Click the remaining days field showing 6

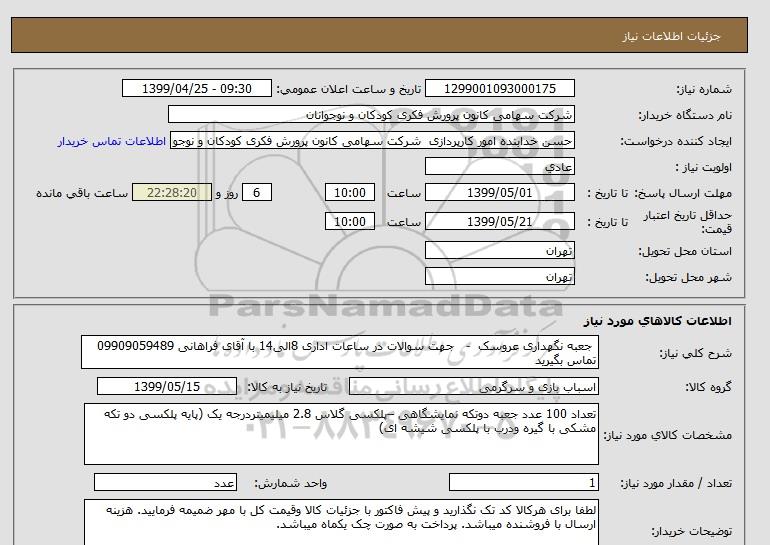point(256,192)
